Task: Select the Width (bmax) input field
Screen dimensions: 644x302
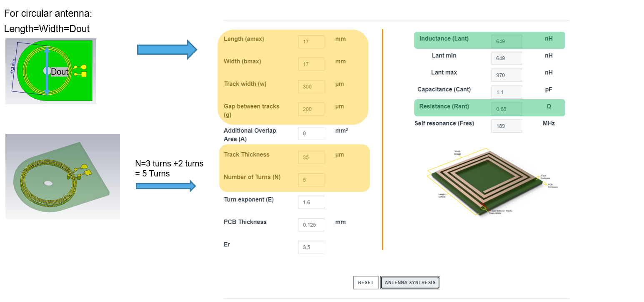Action: click(x=311, y=64)
